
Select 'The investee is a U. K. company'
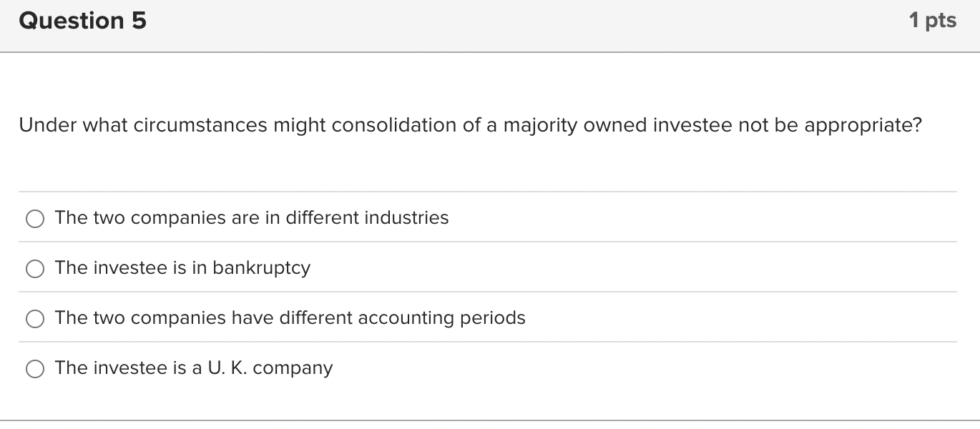click(34, 369)
